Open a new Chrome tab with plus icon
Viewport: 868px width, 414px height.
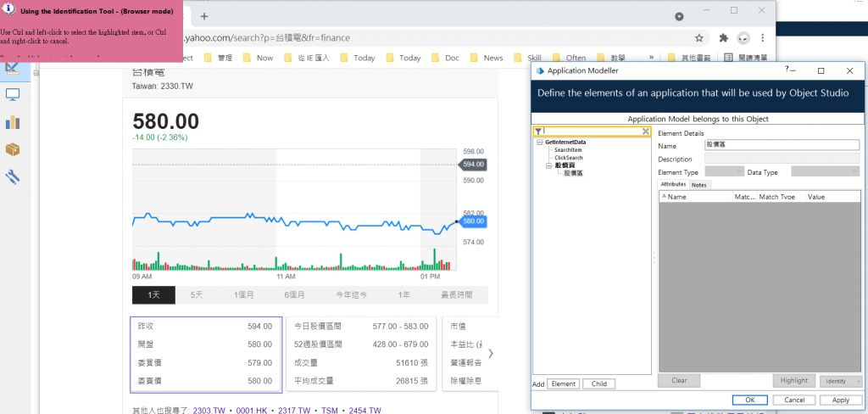tap(204, 16)
